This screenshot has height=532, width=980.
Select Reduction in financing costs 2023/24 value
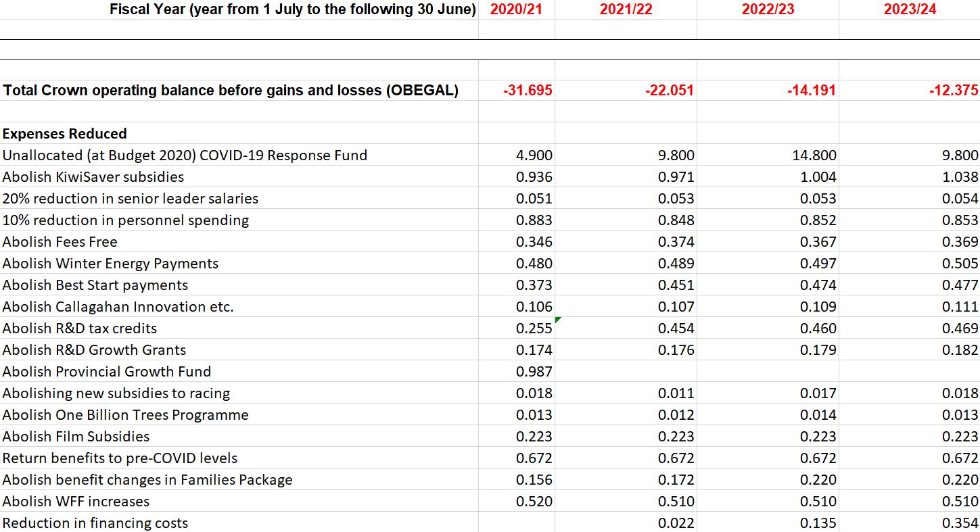point(960,523)
